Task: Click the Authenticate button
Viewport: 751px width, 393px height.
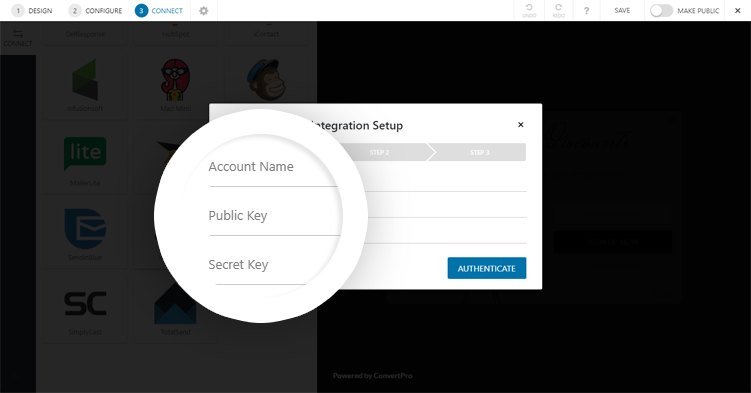Action: coord(487,268)
